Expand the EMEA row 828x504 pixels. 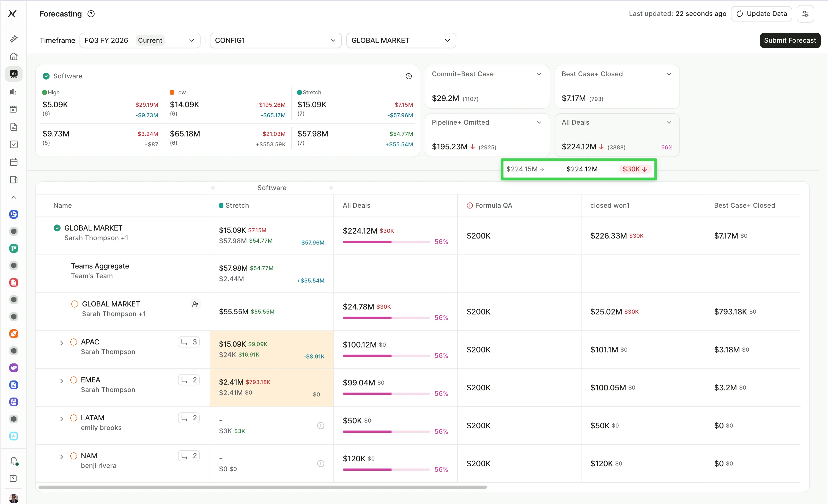tap(61, 381)
